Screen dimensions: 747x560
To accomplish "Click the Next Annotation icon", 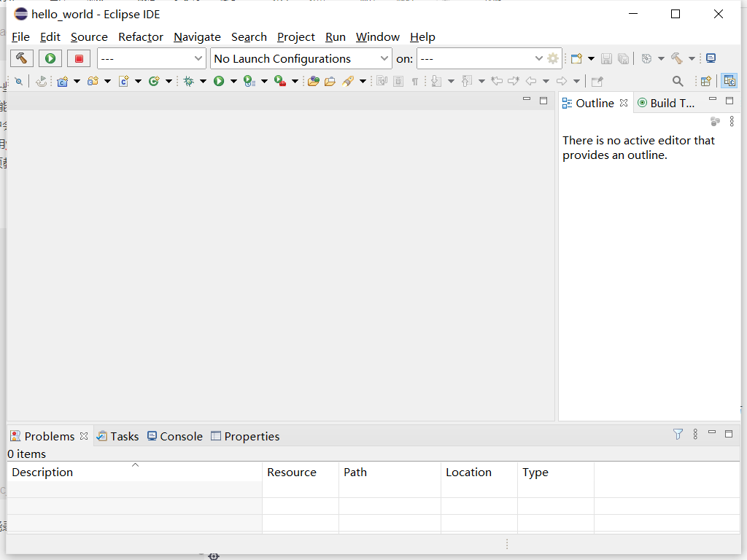I will coord(436,82).
